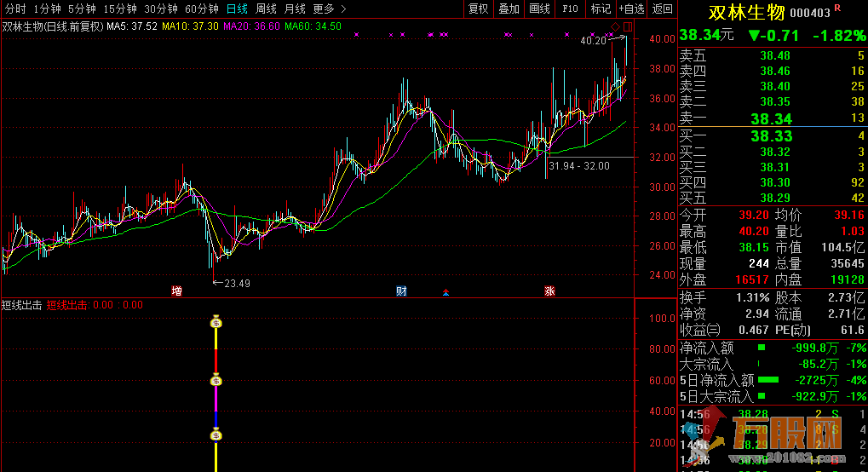The height and width of the screenshot is (472, 868).
Task: Click the green down-triangle before -0.71
Action: pyautogui.click(x=755, y=36)
